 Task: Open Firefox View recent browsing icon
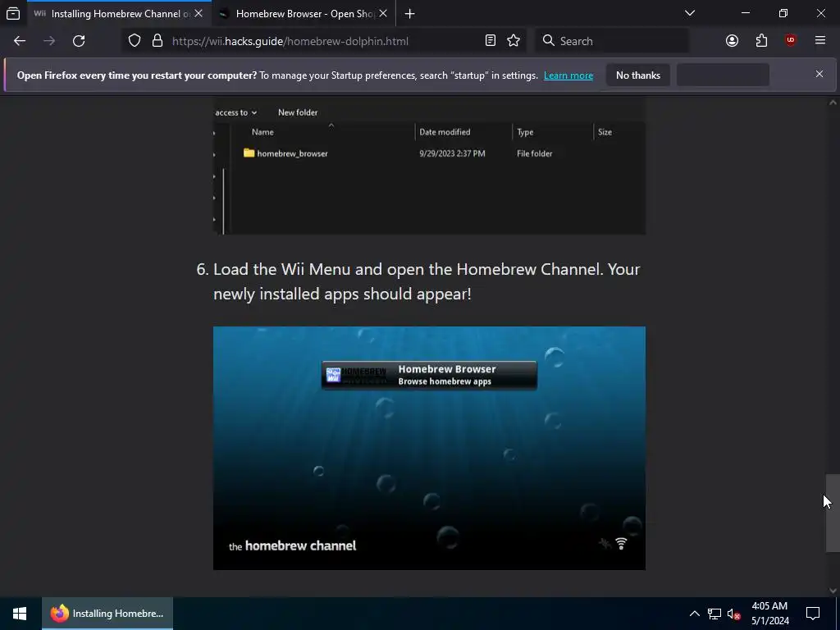tap(13, 13)
